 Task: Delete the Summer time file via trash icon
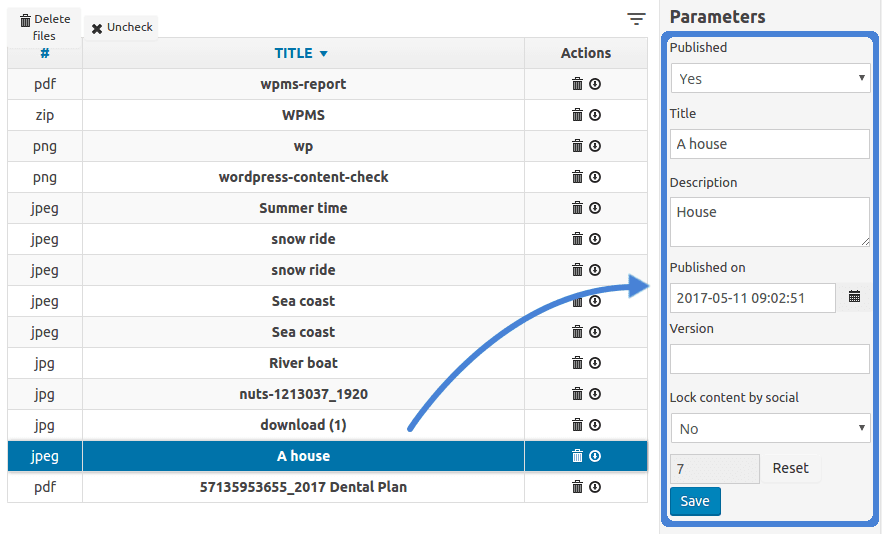(x=577, y=209)
